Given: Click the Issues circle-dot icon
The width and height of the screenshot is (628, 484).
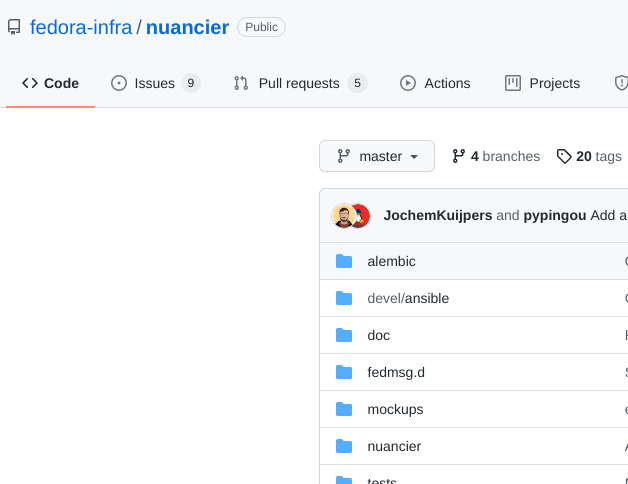Looking at the screenshot, I should pos(119,83).
